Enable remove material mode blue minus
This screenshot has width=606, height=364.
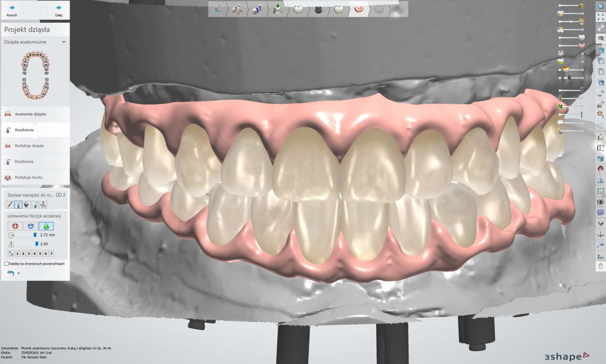click(31, 226)
